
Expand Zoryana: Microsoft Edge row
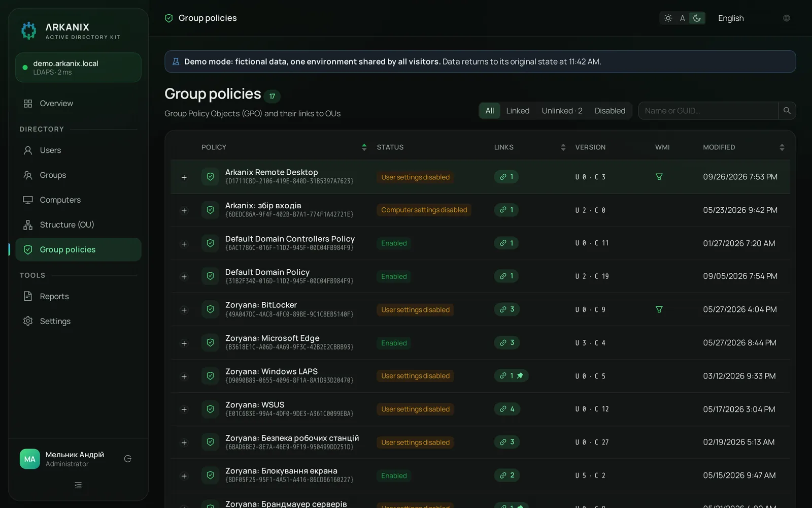click(184, 343)
